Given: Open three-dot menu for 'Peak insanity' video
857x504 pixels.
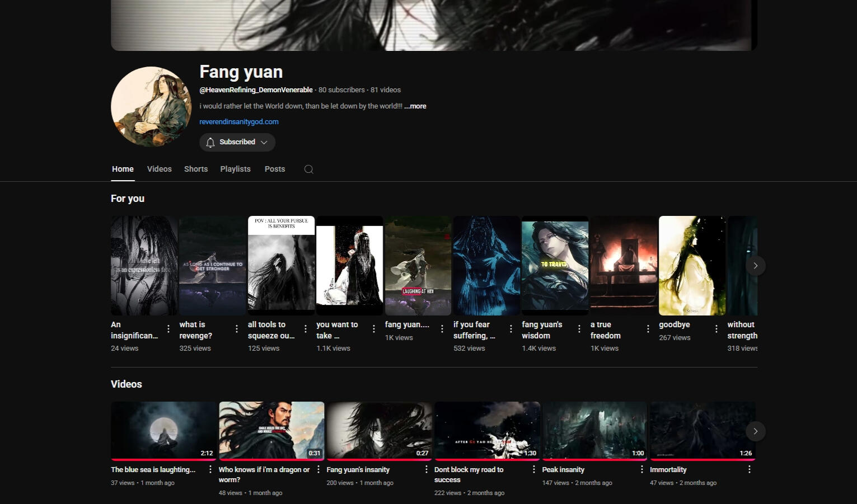Looking at the screenshot, I should click(x=641, y=469).
